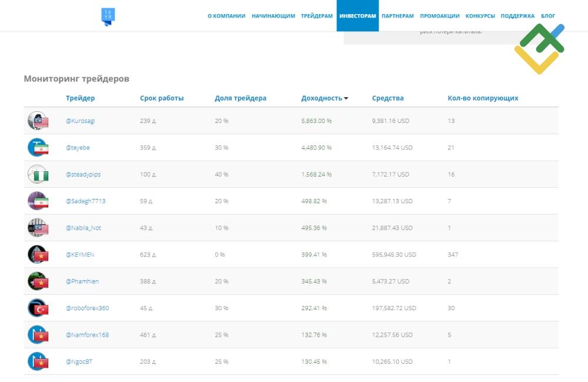The height and width of the screenshot is (382, 588).
Task: Open @steadypips trader avatar
Action: click(x=38, y=174)
